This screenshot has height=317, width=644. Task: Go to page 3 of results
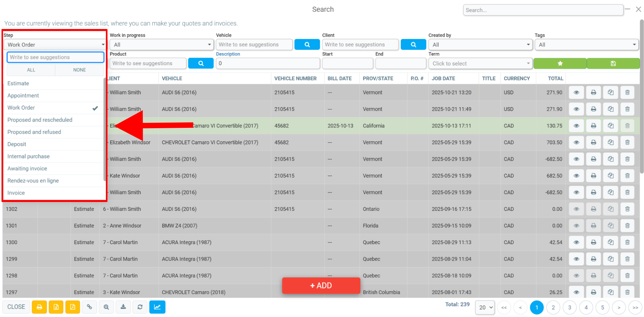point(569,307)
